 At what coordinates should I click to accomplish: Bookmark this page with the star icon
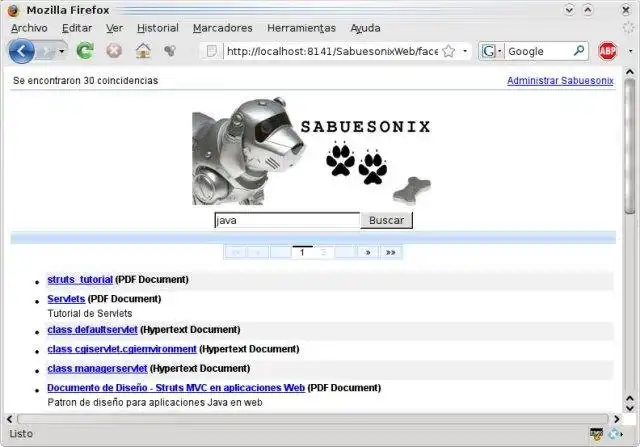coord(449,51)
